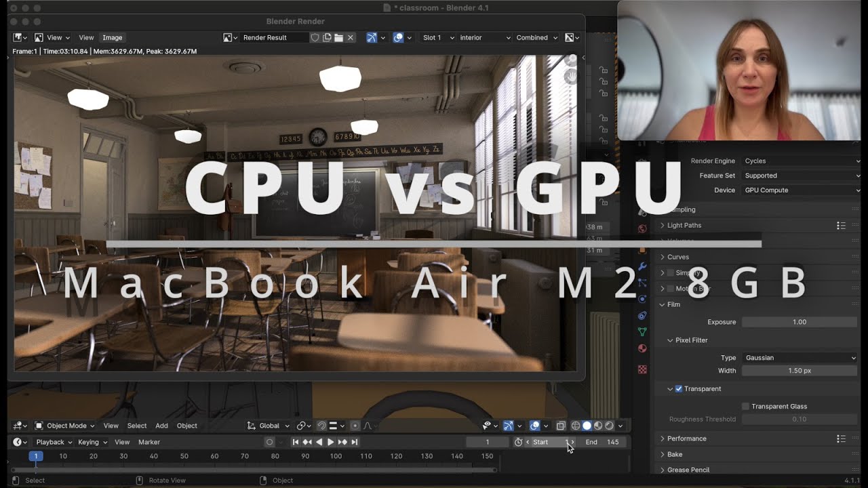The image size is (868, 488).
Task: Open the Render window editor type menu
Action: point(20,37)
